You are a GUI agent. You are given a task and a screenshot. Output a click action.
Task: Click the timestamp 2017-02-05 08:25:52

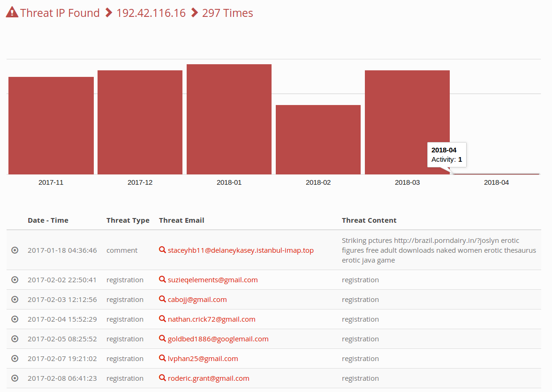coord(62,339)
